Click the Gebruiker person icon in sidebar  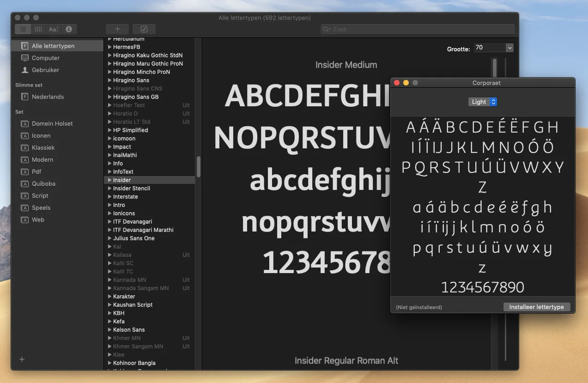24,70
